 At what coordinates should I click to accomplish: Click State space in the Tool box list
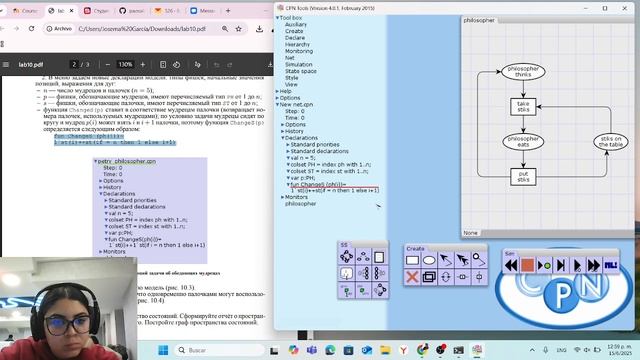pos(301,71)
